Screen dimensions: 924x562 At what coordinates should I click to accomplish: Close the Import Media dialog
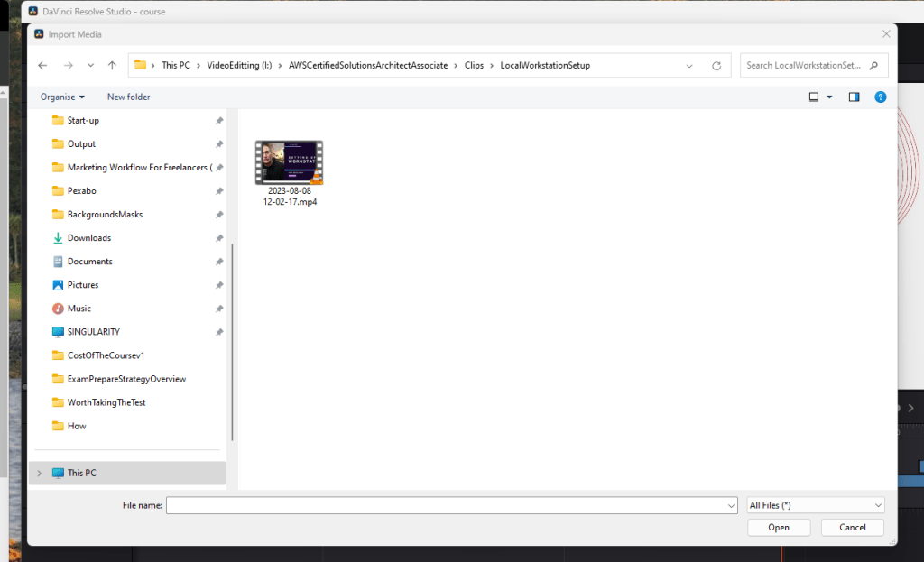pyautogui.click(x=886, y=34)
